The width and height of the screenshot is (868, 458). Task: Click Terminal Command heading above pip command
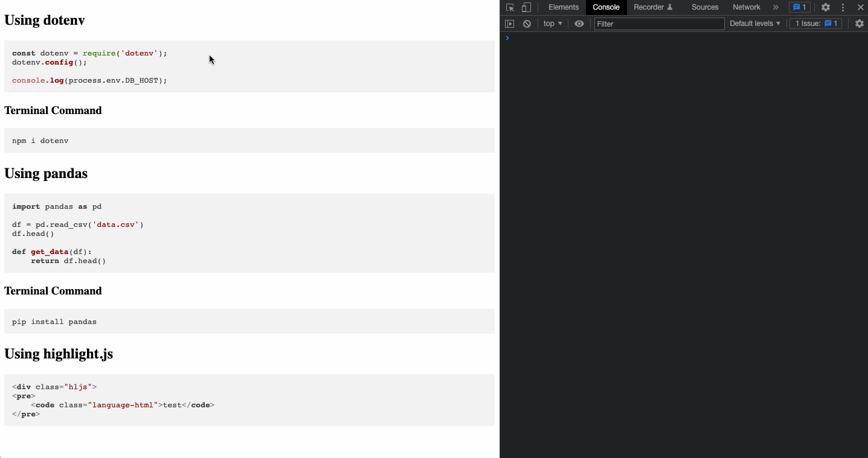(x=53, y=291)
